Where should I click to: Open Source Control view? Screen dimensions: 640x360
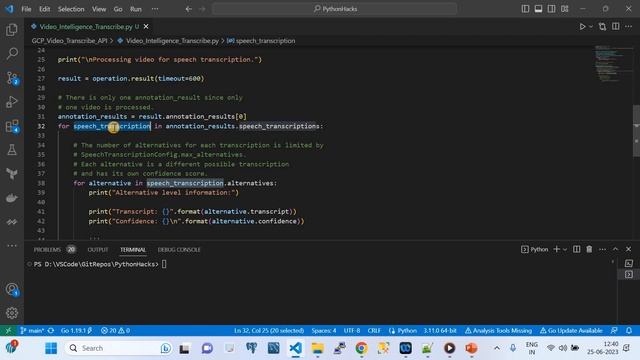tap(12, 78)
